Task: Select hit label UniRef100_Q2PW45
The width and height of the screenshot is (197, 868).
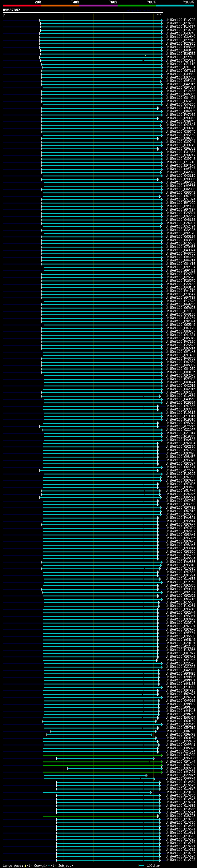Action: point(180,775)
